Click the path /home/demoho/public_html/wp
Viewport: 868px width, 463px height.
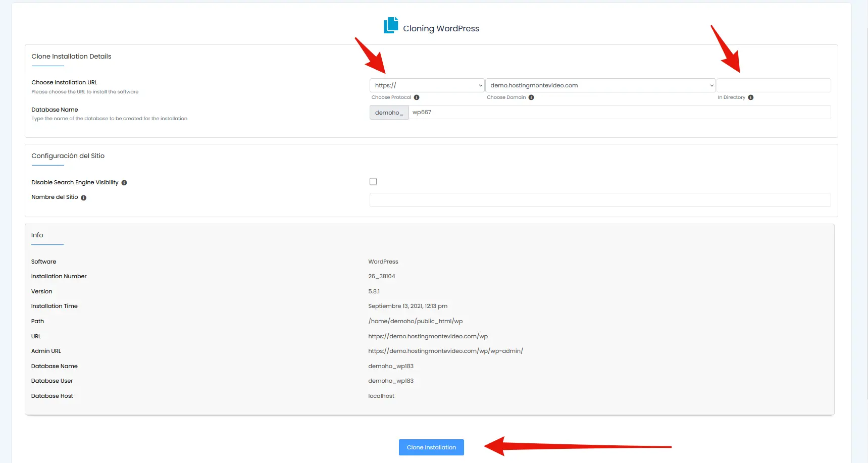(x=416, y=321)
